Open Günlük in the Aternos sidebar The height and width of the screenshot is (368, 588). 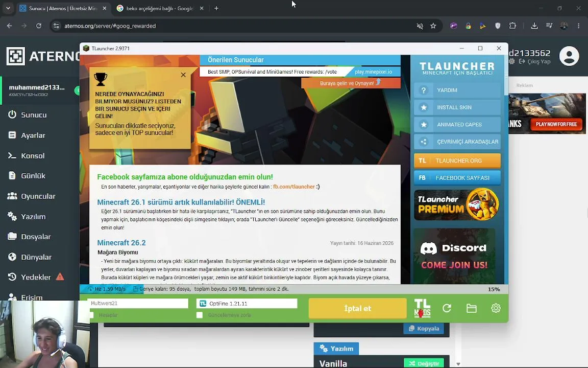(33, 176)
